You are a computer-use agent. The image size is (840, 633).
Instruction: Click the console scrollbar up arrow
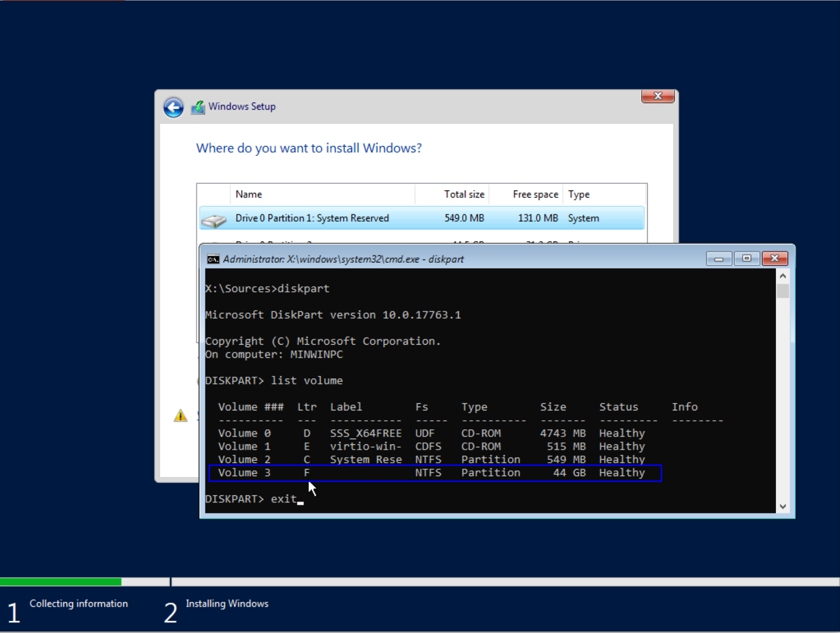tap(783, 276)
